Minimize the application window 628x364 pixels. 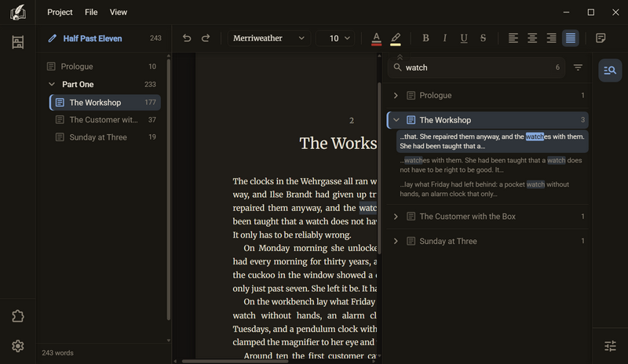coord(566,12)
